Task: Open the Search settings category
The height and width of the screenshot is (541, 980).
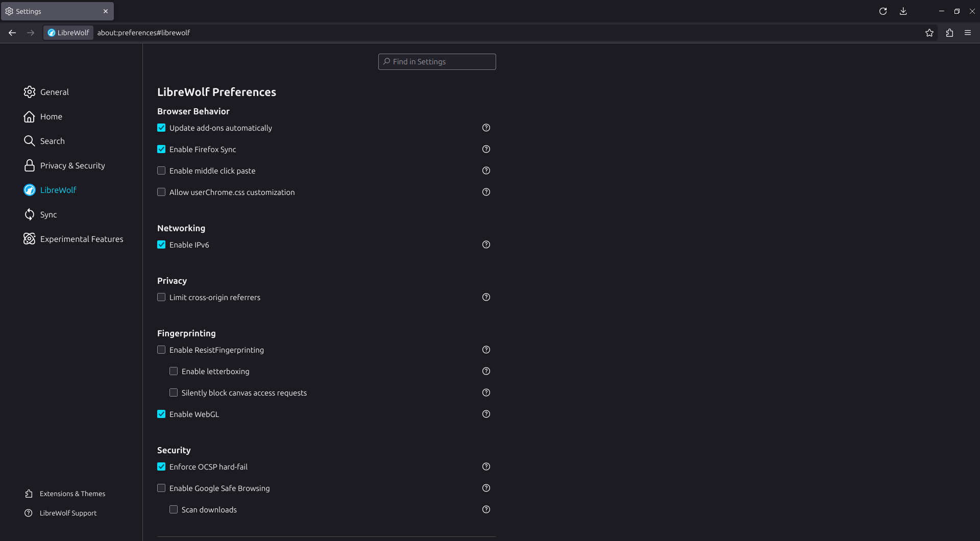Action: coord(44,141)
